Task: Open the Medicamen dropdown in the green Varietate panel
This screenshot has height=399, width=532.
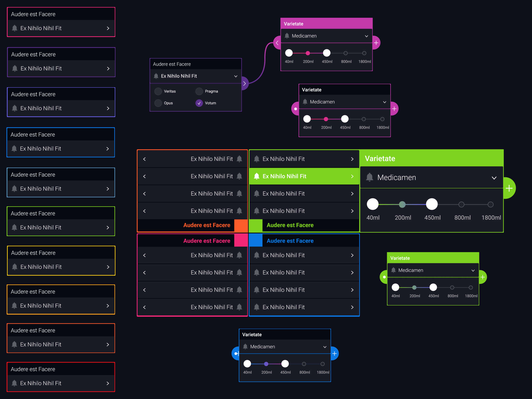Action: tap(494, 178)
